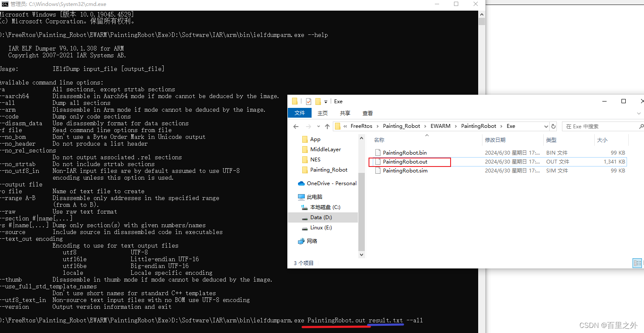This screenshot has width=644, height=333.
Task: Click the Data (D:) drive icon
Action: pyautogui.click(x=304, y=218)
